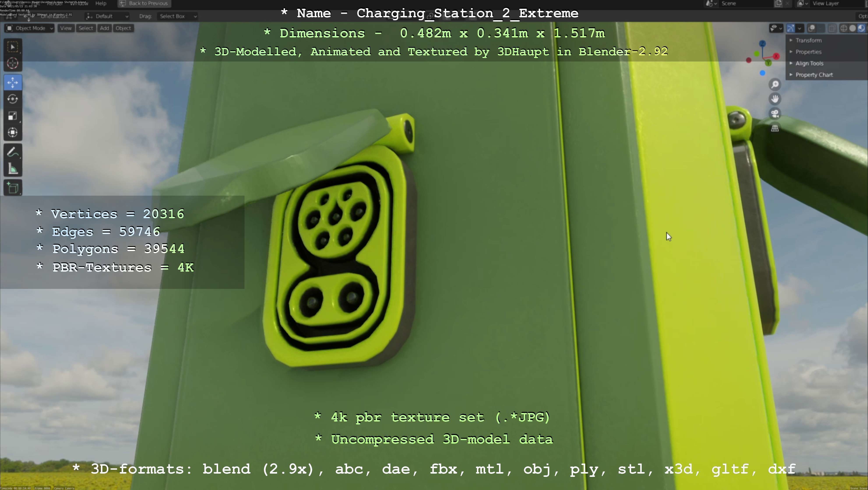Click the green Y axis gizmo handle
868x490 pixels.
coord(768,63)
